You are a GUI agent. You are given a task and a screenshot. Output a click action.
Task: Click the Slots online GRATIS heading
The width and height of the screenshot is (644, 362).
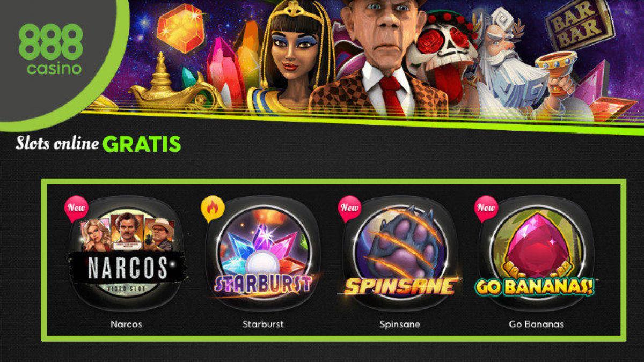point(98,144)
